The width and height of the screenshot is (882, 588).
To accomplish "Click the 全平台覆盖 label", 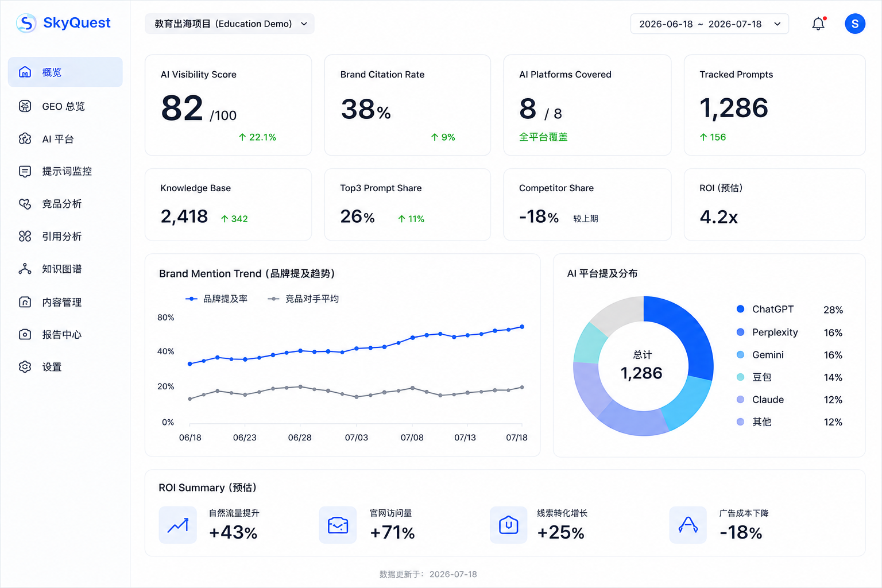I will (543, 137).
